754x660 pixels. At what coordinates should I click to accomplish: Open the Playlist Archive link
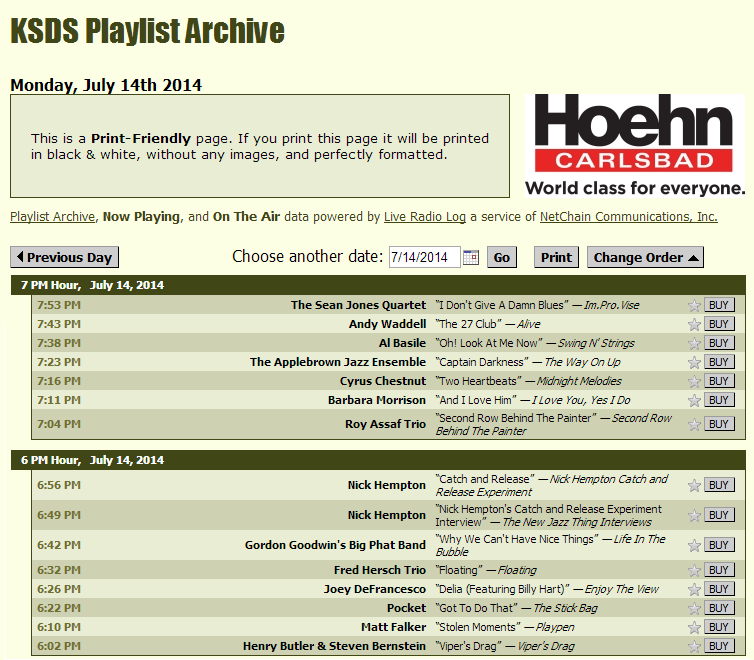point(53,217)
